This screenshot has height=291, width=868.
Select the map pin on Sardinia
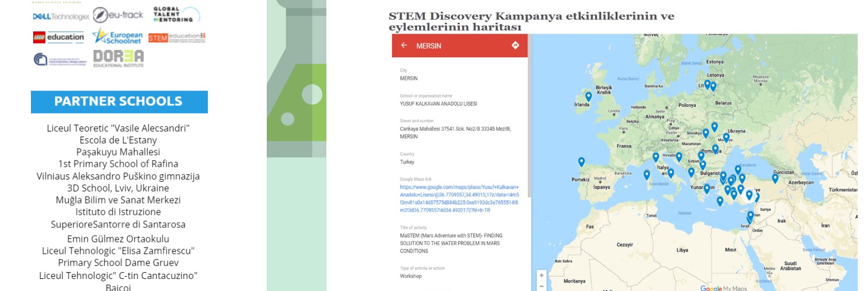[x=647, y=175]
